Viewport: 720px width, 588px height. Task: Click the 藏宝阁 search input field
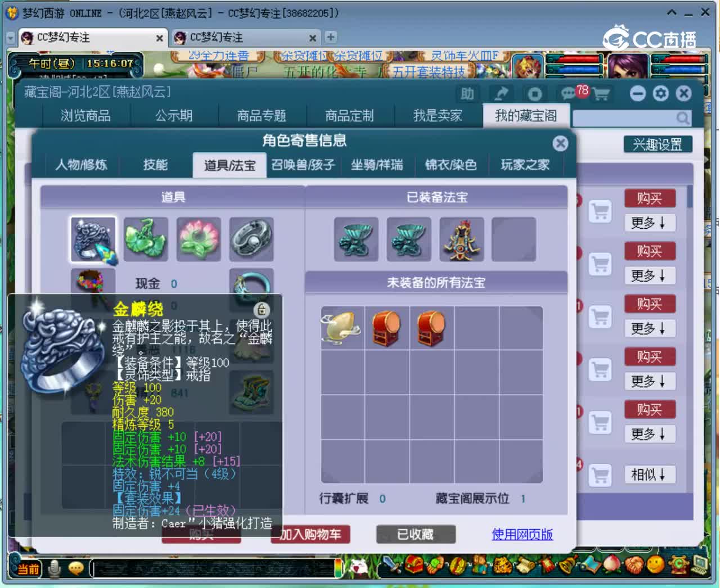click(624, 118)
